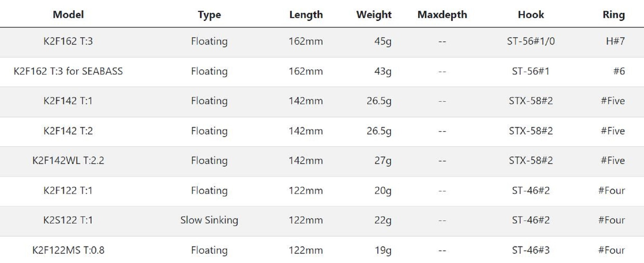Click the K2S122 T:1 model name
Viewport: 644px width, 263px height.
[68, 220]
